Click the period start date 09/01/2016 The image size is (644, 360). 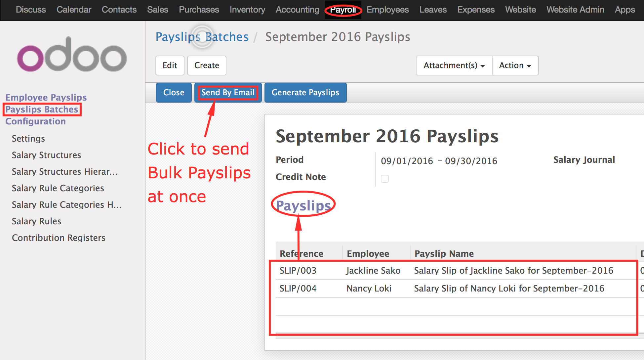tap(407, 161)
